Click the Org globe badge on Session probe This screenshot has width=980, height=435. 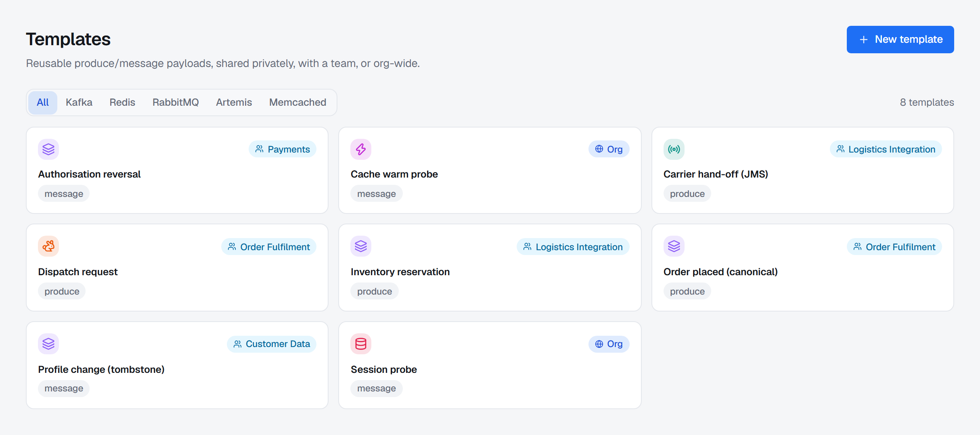[x=609, y=344]
